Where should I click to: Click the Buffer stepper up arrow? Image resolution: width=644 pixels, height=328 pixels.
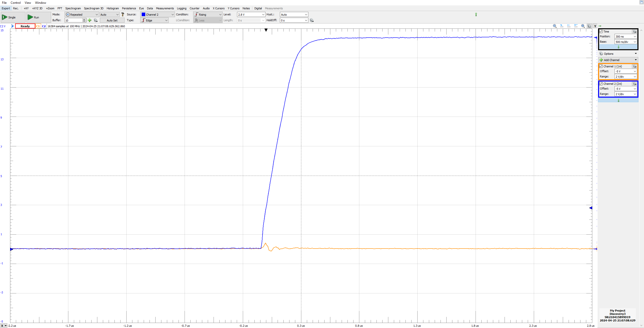(x=84, y=19)
